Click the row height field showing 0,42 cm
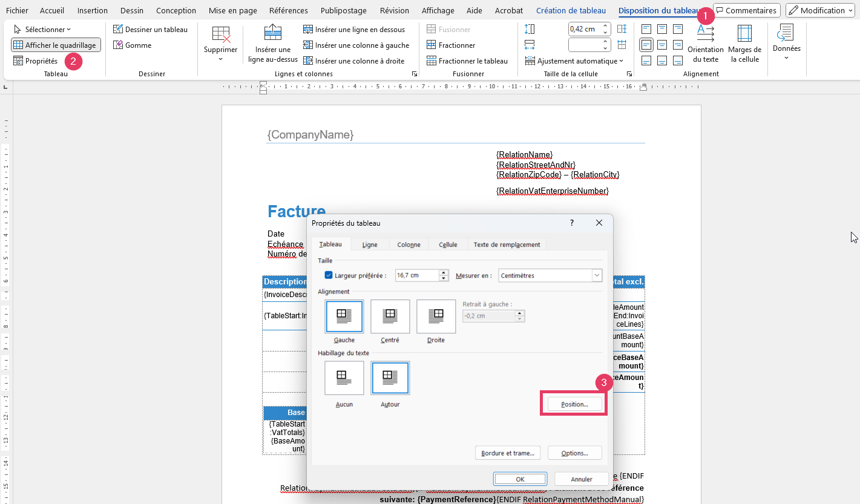This screenshot has width=860, height=504. [x=584, y=28]
